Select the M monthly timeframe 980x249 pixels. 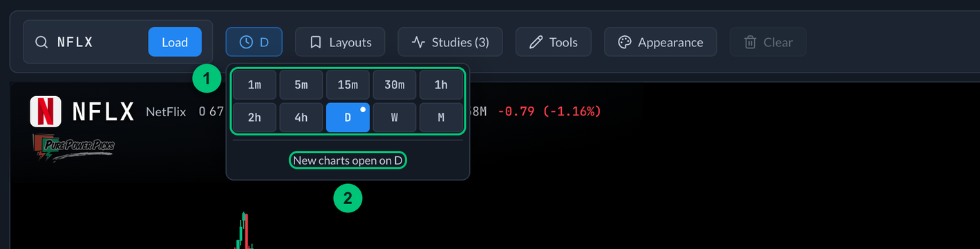click(441, 118)
